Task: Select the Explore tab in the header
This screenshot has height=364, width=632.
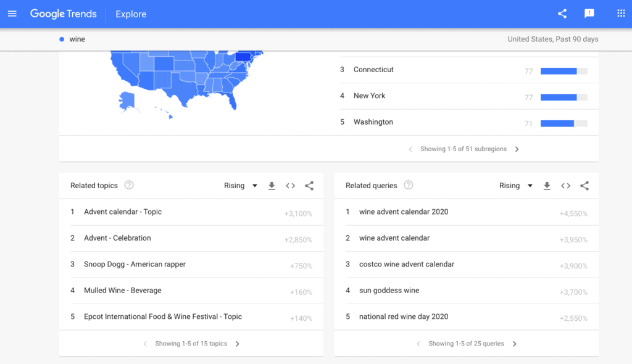Action: (x=130, y=14)
